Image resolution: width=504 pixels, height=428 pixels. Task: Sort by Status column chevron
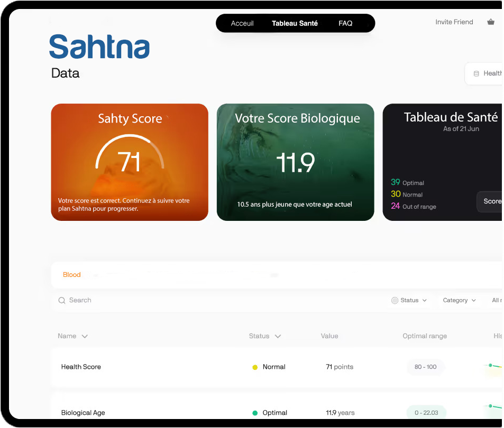point(278,336)
